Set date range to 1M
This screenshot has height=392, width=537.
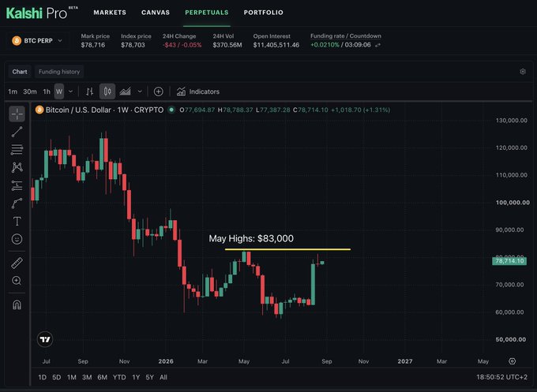(x=72, y=377)
